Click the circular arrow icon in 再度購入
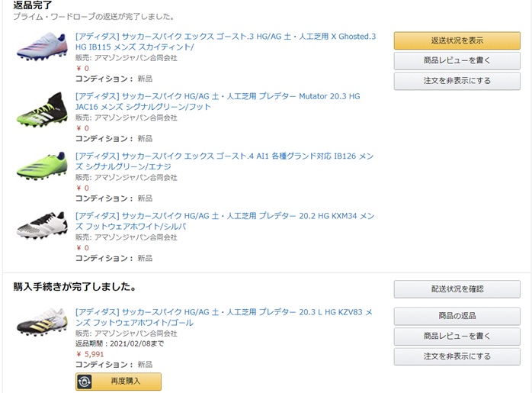The image size is (532, 393). [x=85, y=382]
